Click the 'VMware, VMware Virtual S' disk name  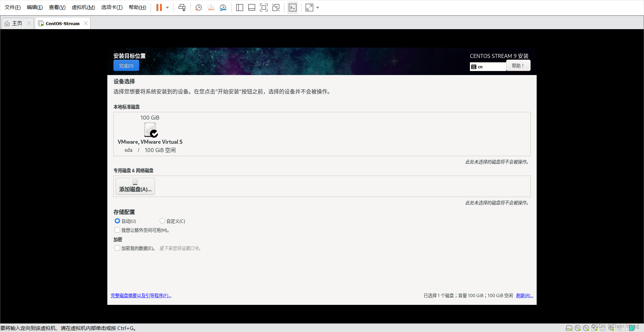150,142
